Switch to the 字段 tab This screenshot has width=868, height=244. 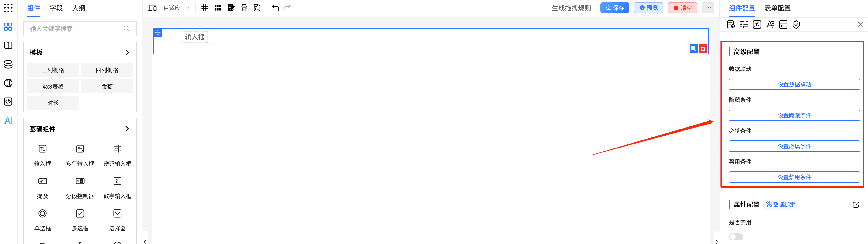click(56, 8)
